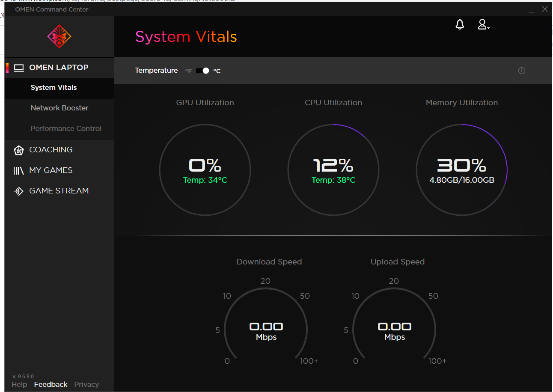
Task: Click the laptop icon beside OMEN LAPTOP
Action: tap(19, 68)
